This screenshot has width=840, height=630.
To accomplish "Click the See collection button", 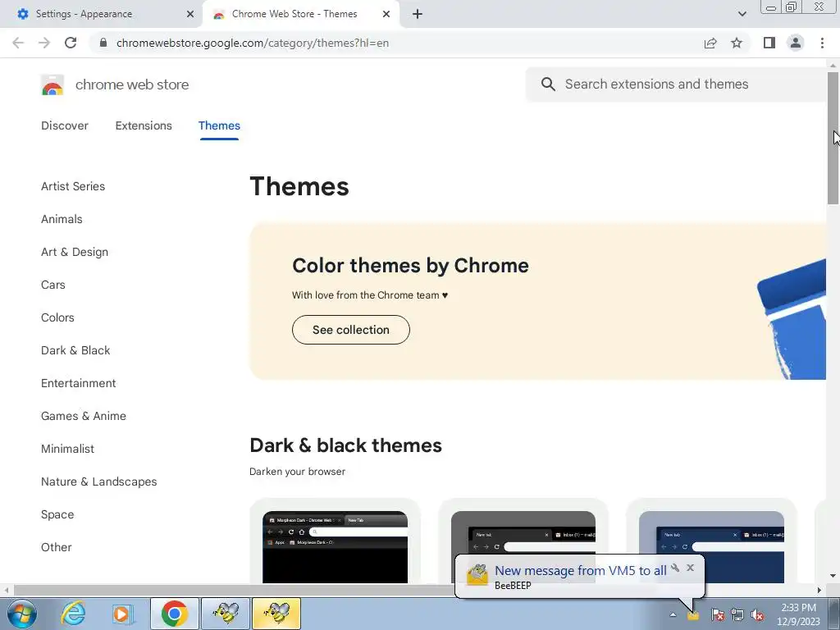I will tap(351, 330).
